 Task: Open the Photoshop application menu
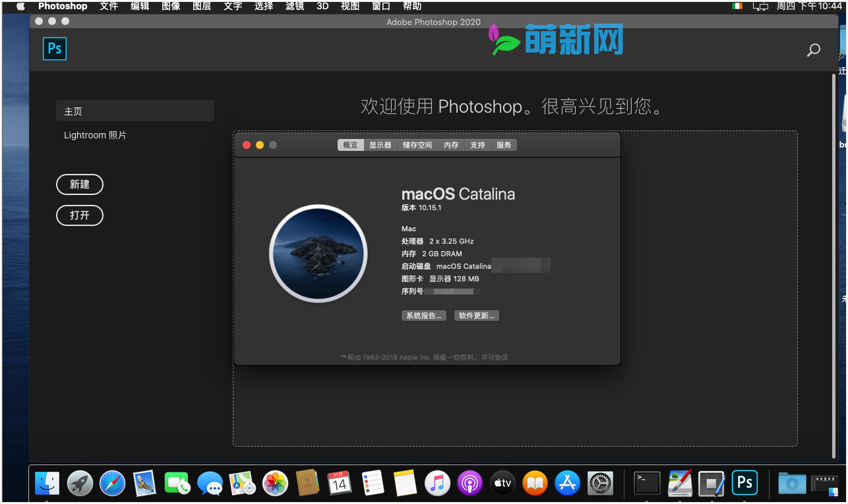63,6
